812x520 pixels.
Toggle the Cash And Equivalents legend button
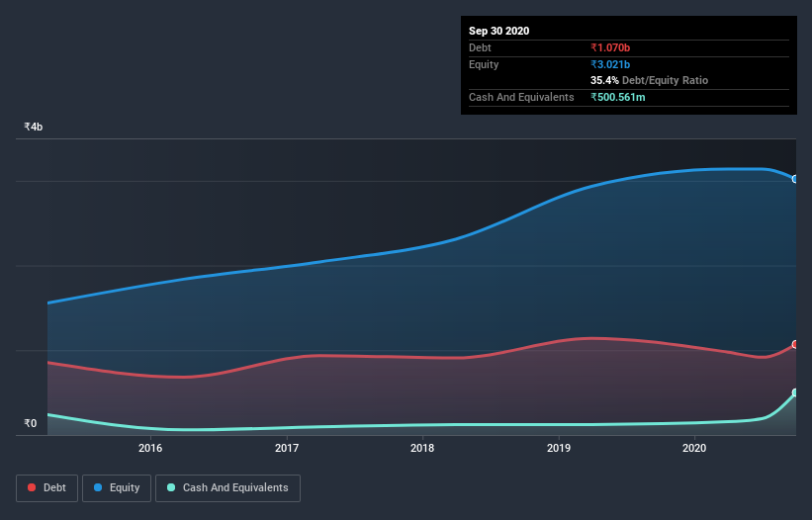[227, 488]
